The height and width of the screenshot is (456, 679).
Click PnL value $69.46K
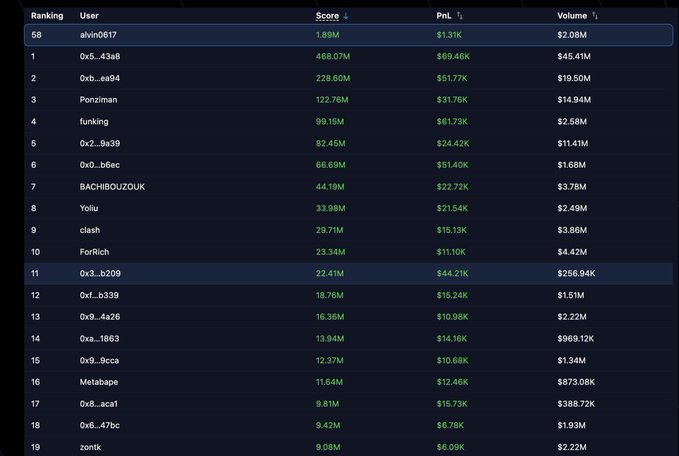click(453, 57)
